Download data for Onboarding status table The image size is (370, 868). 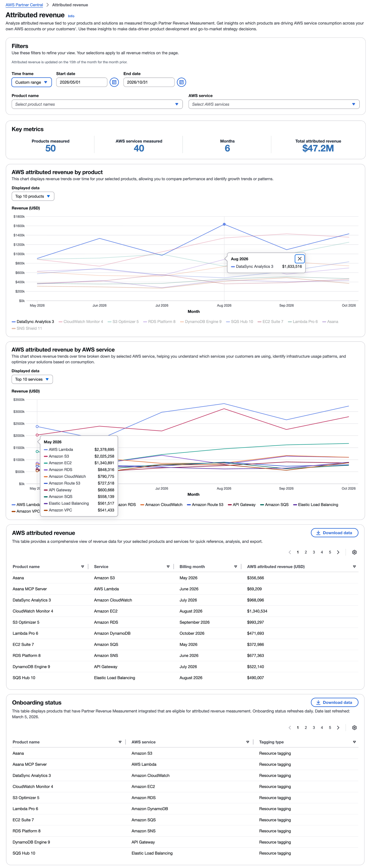click(x=334, y=702)
